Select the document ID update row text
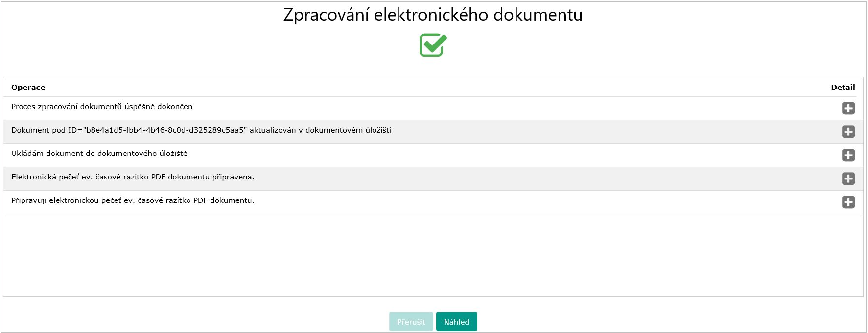The image size is (868, 333). [x=201, y=130]
